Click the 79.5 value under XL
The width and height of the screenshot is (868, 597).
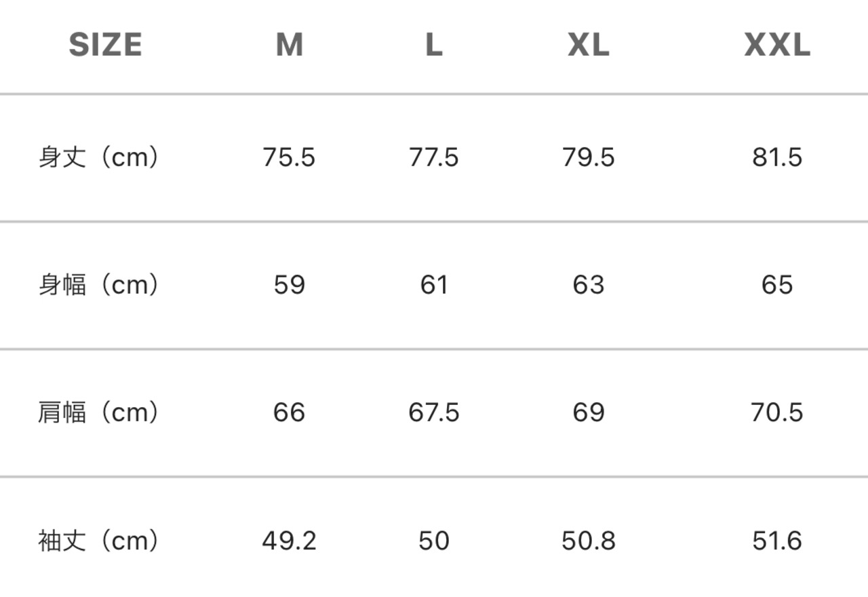pyautogui.click(x=589, y=157)
